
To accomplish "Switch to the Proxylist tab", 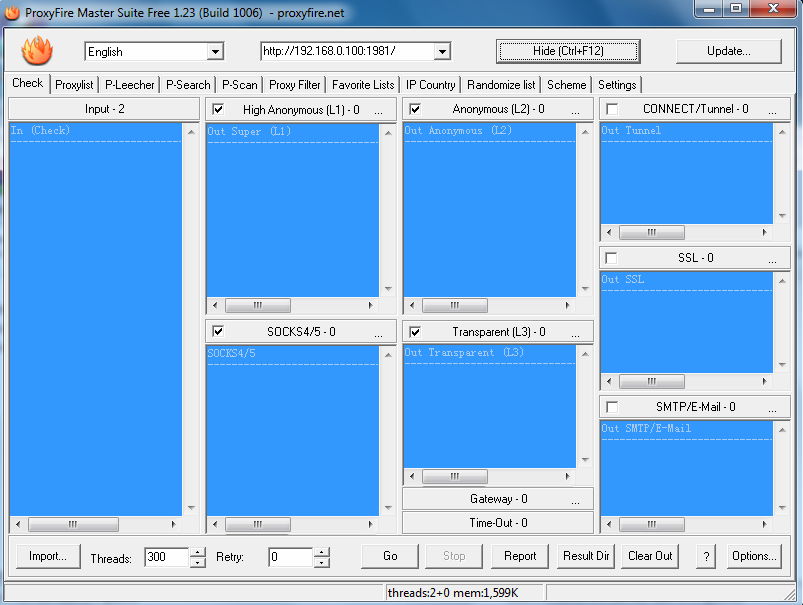I will pyautogui.click(x=74, y=85).
